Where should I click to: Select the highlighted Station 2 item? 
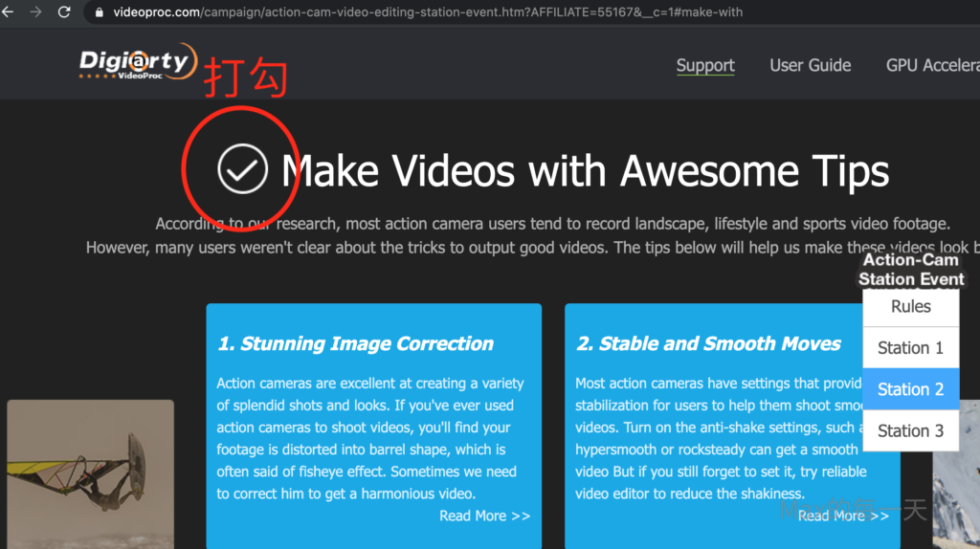click(910, 389)
